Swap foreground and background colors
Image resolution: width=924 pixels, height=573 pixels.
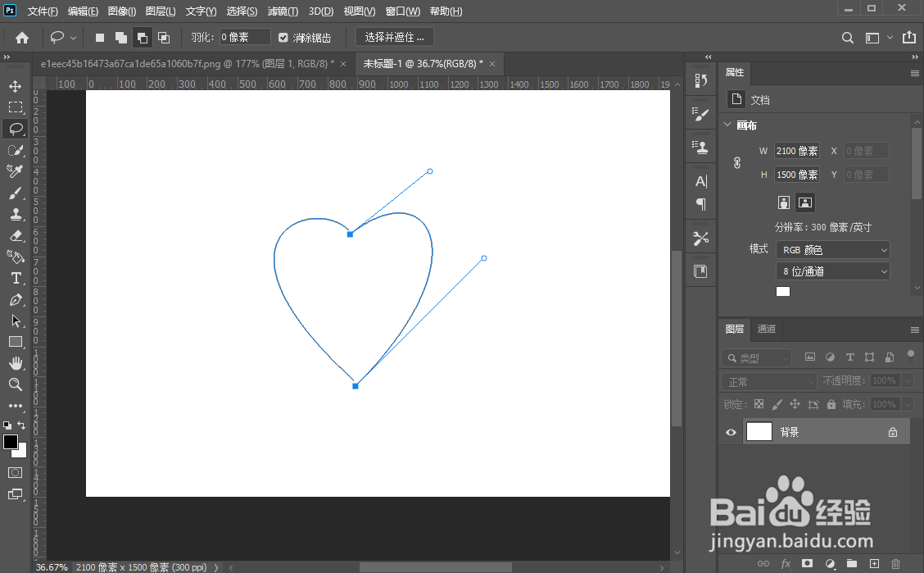pos(21,425)
